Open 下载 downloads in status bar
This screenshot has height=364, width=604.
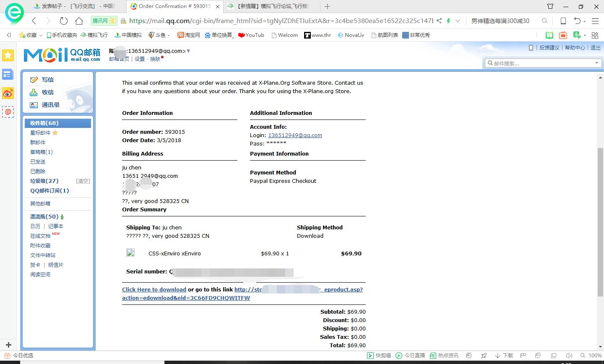tap(504, 356)
